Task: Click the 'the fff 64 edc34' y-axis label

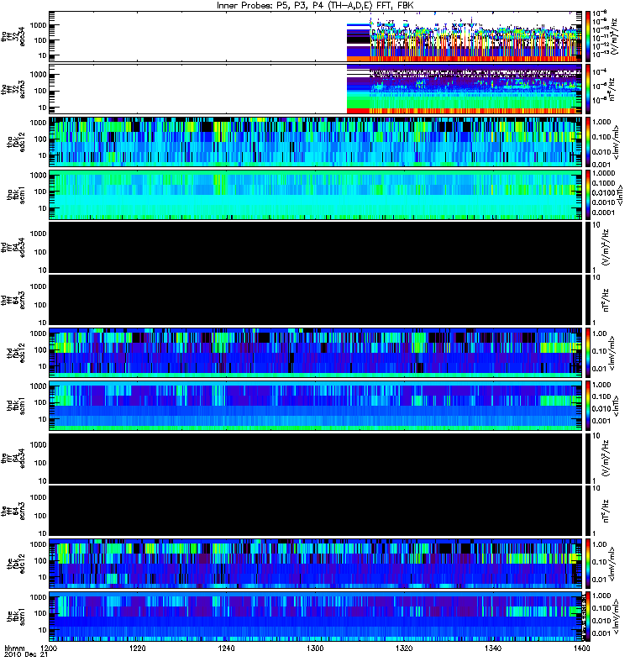Action: [13, 459]
